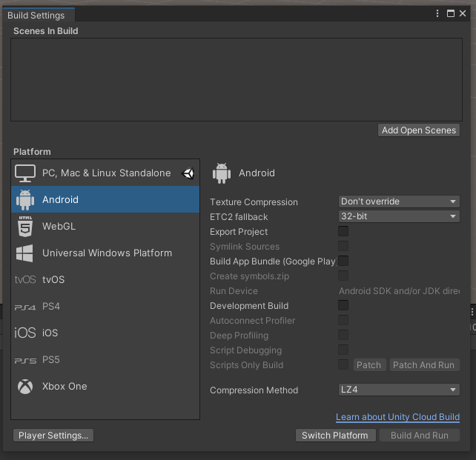The height and width of the screenshot is (460, 476).
Task: Click the WebGL HTML5 icon
Action: (25, 226)
